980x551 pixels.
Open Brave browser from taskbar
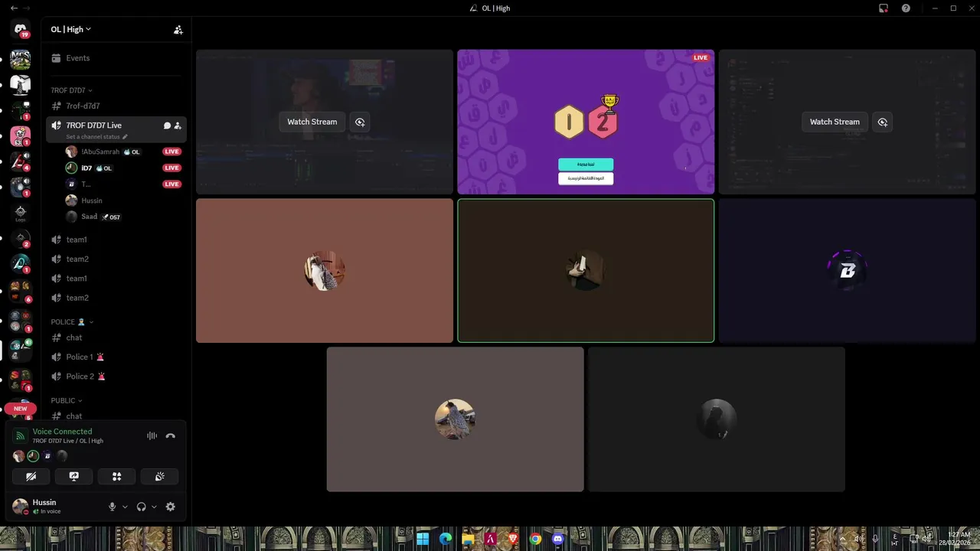[x=513, y=539]
